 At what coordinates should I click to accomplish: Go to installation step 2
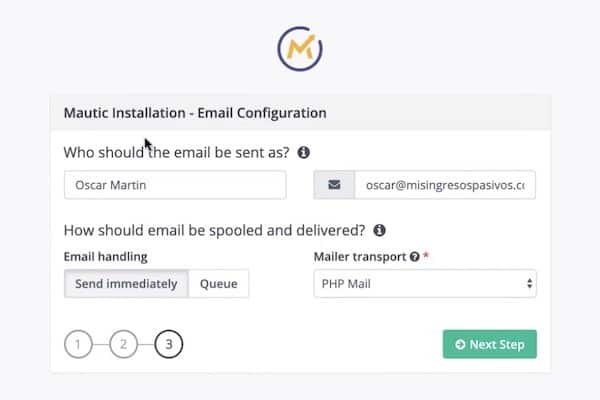point(123,345)
